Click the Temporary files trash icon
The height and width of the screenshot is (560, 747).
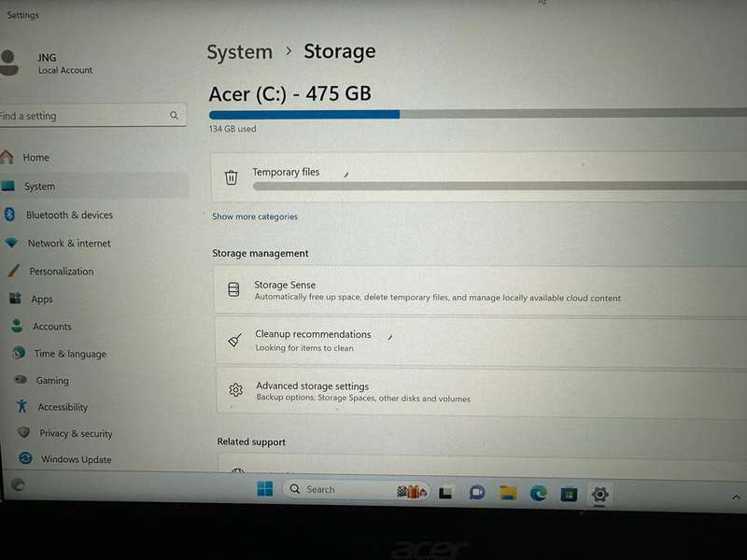pyautogui.click(x=232, y=177)
